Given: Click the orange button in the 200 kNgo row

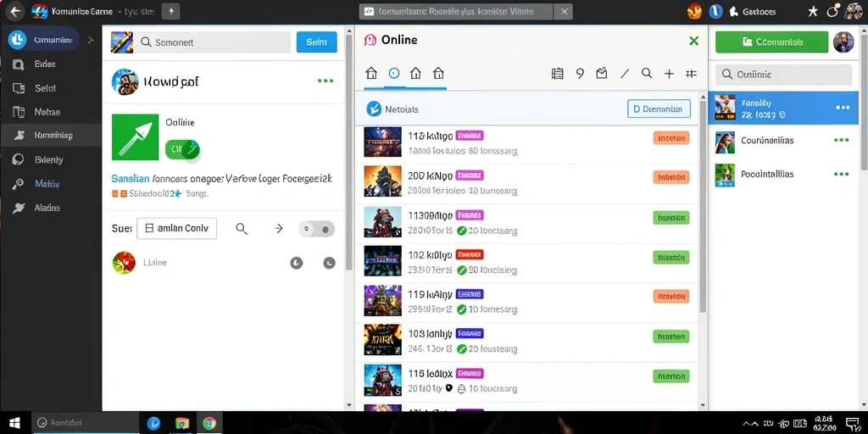Looking at the screenshot, I should point(671,177).
